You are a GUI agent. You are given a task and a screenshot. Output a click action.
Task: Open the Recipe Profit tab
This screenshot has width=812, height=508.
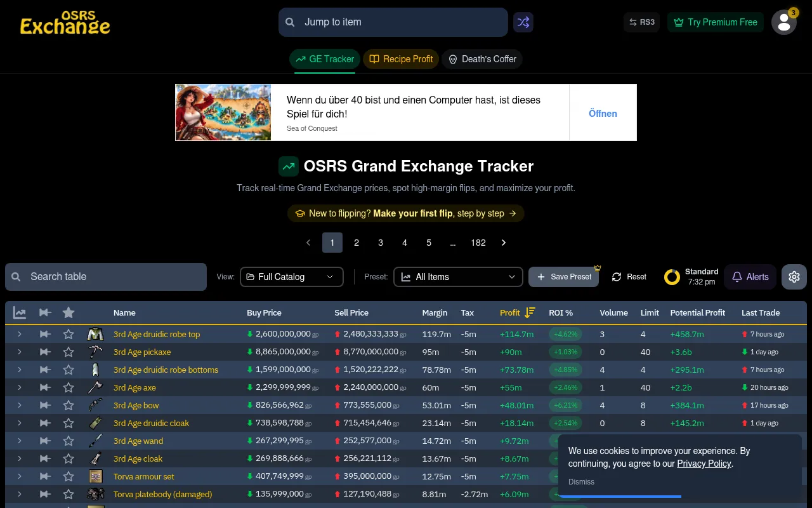[x=401, y=59]
